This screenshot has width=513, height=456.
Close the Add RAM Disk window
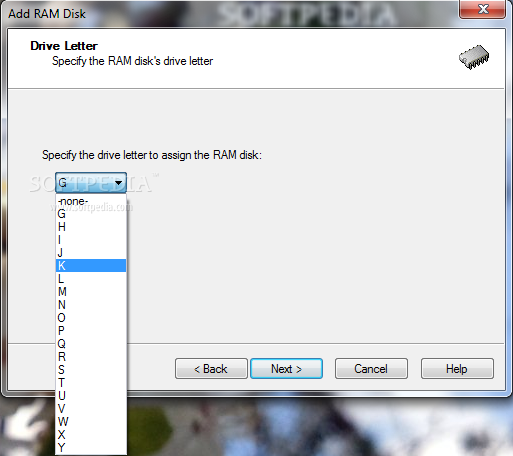[x=482, y=9]
